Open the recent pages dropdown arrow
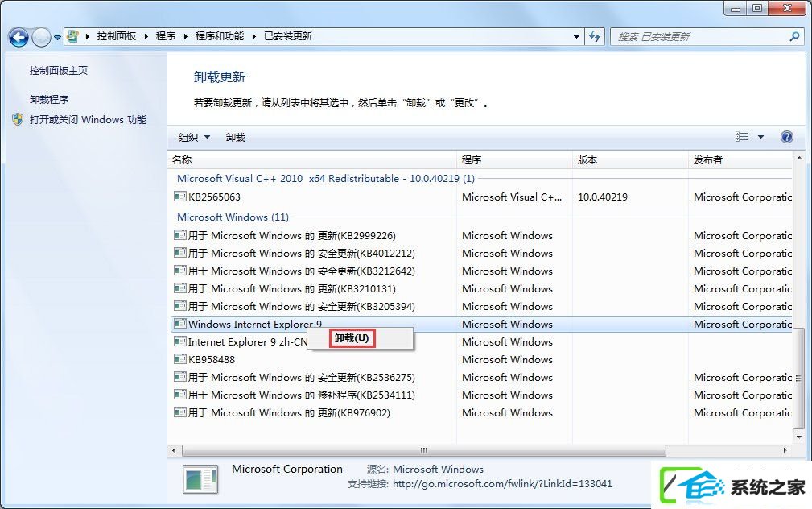Viewport: 812px width, 509px height. [x=57, y=37]
